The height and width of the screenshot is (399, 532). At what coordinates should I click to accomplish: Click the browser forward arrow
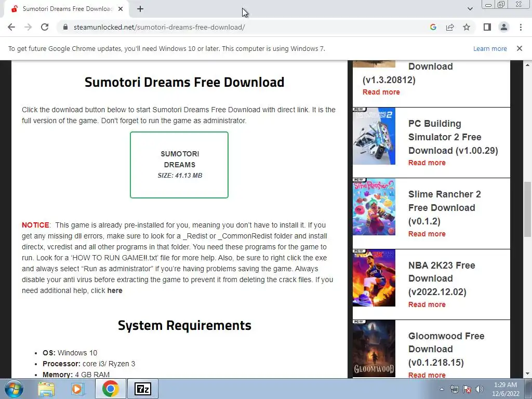(28, 27)
